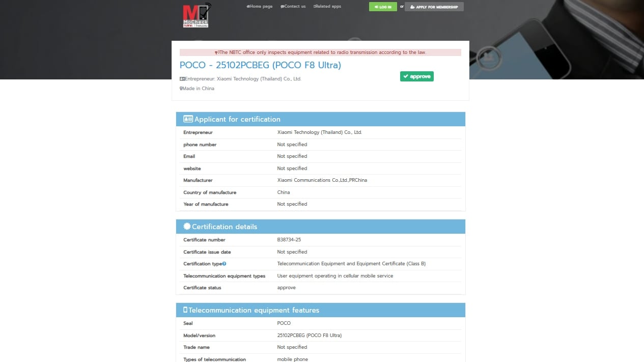This screenshot has width=644, height=362.
Task: Click the megaphone icon in the NBTC notice banner
Action: (216, 52)
